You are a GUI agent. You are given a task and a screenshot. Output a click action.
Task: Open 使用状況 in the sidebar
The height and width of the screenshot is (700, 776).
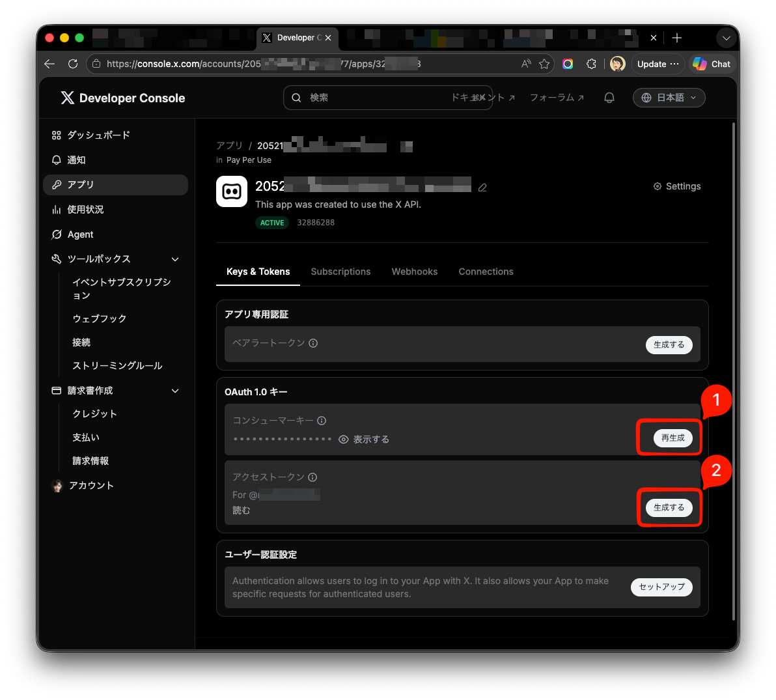[x=116, y=210]
